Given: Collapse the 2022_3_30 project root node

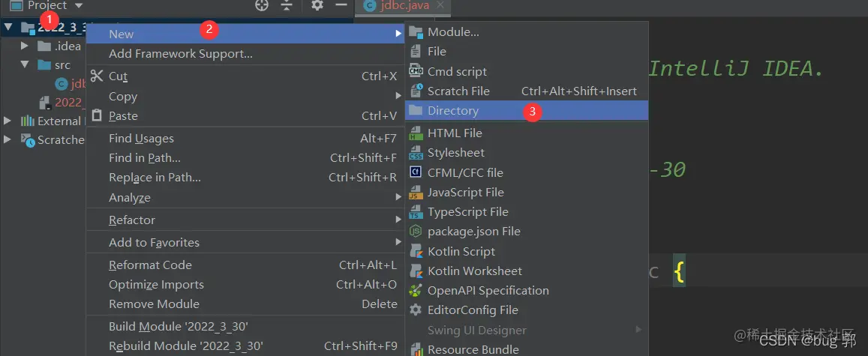Looking at the screenshot, I should 8,26.
